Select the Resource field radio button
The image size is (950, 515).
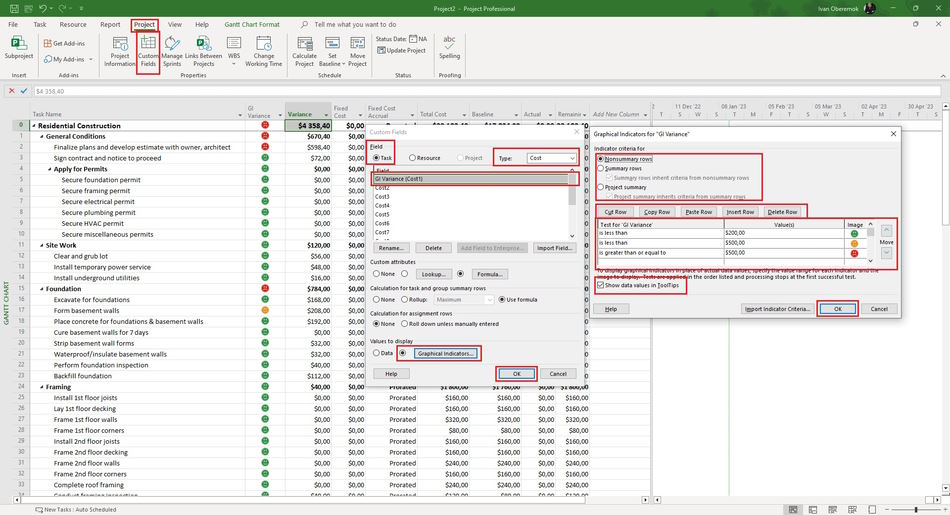(412, 158)
